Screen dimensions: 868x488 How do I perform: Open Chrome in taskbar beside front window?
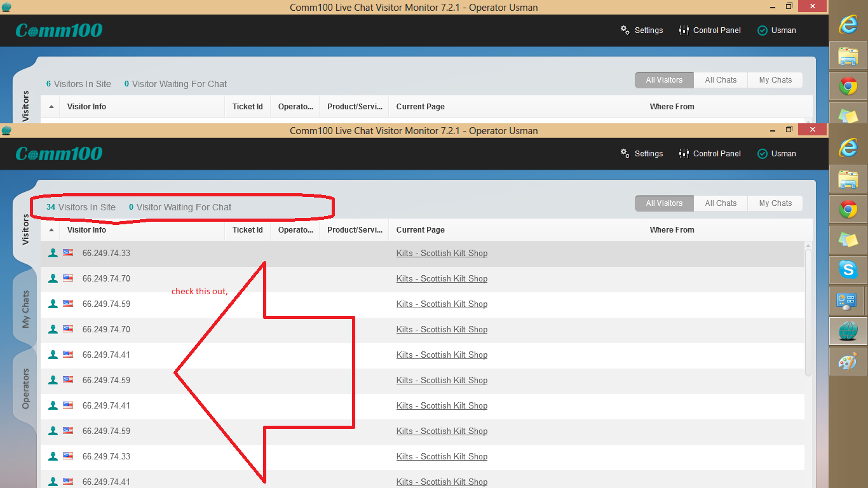click(848, 209)
